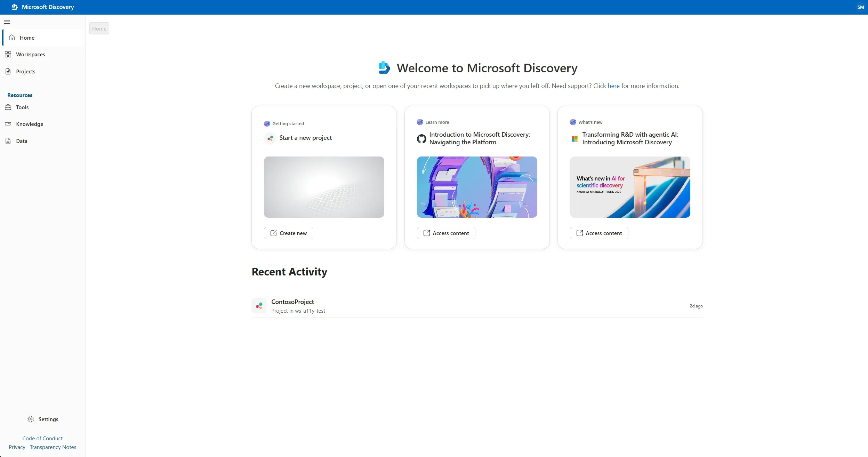868x457 pixels.
Task: Click the Recent Activity heading
Action: coord(290,272)
